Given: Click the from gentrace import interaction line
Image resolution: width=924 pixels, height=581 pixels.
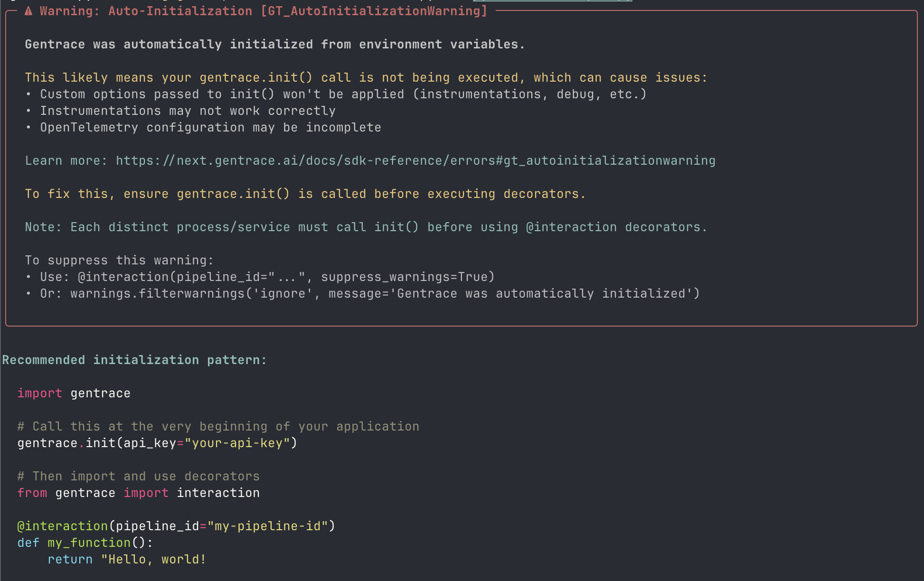Looking at the screenshot, I should 138,493.
